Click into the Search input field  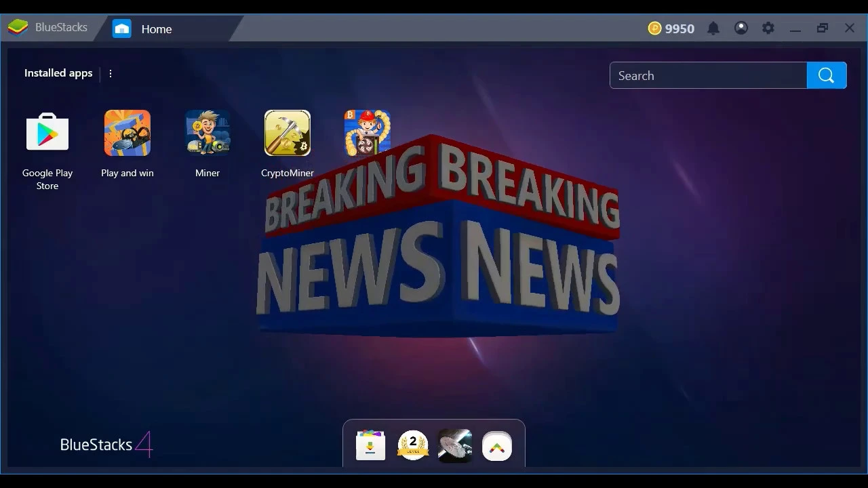[x=709, y=75]
